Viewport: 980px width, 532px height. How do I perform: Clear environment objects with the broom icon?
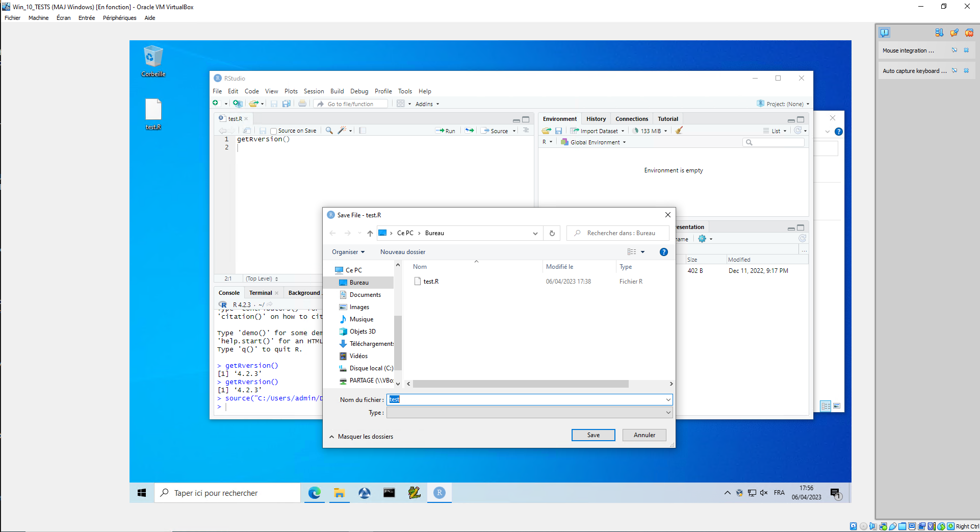[679, 131]
